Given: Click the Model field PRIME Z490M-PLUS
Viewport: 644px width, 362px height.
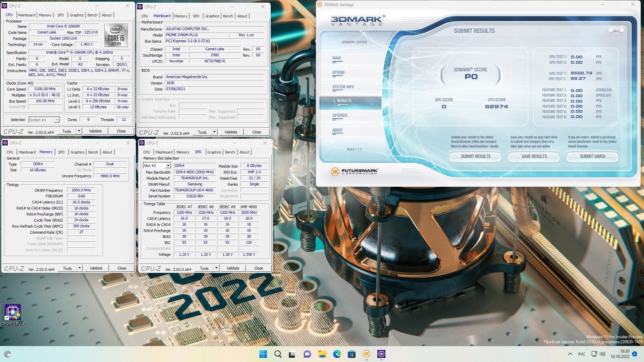Looking at the screenshot, I should [196, 35].
